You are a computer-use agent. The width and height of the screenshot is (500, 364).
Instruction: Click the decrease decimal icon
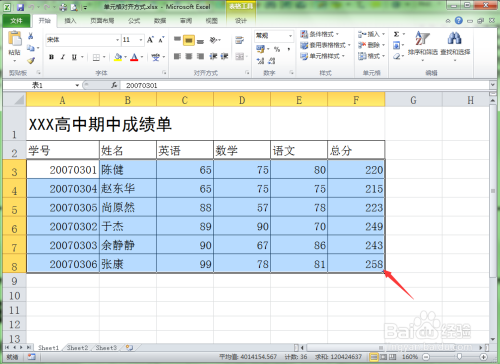point(272,61)
